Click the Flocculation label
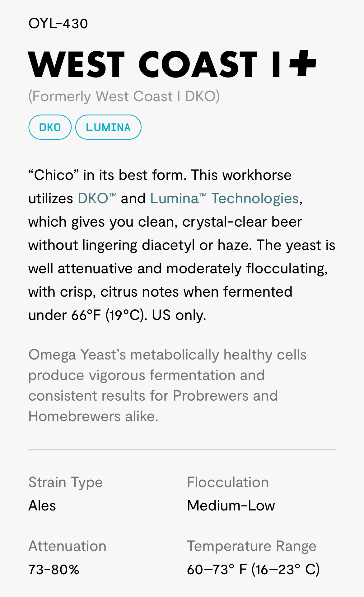 (x=228, y=482)
